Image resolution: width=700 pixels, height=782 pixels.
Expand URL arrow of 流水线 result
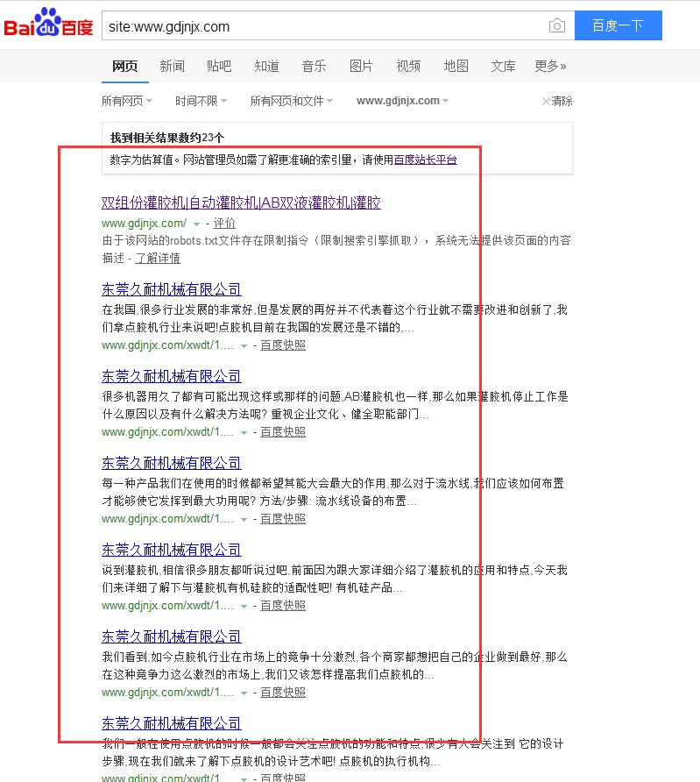coord(244,519)
